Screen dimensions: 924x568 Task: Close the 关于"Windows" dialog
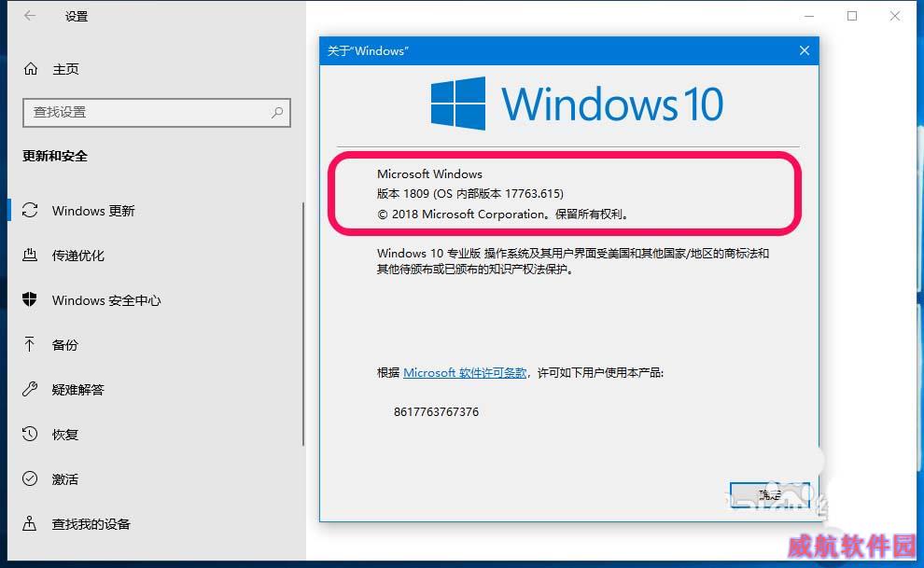[805, 50]
